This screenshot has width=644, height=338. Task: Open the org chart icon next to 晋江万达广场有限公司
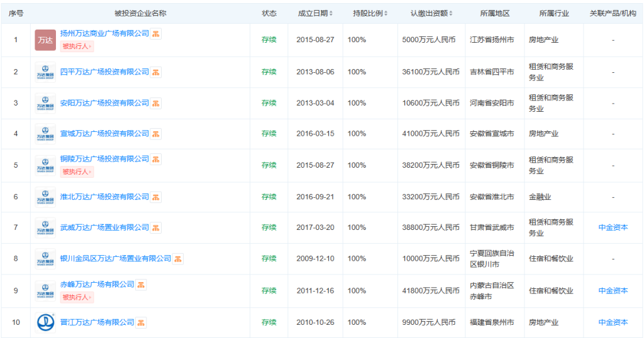(142, 323)
